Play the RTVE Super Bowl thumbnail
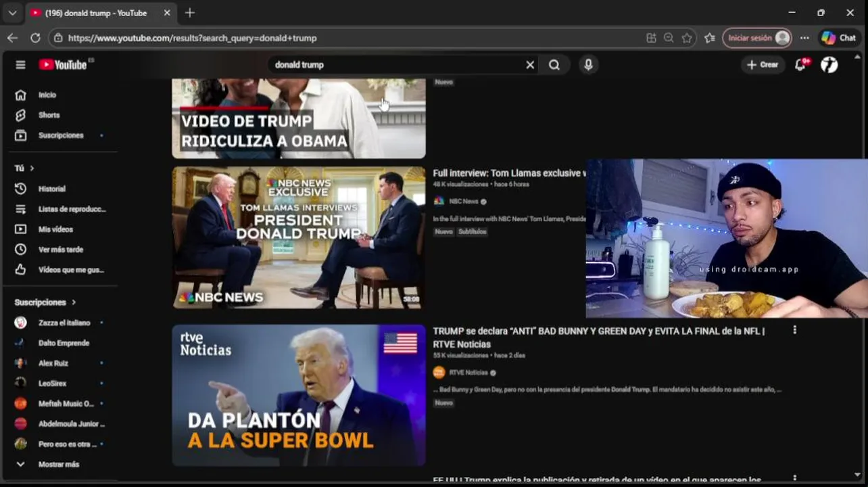This screenshot has height=487, width=868. pyautogui.click(x=299, y=396)
